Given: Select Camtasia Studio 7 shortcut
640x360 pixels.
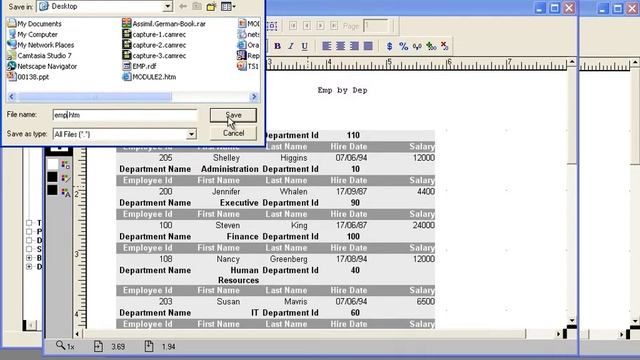Looking at the screenshot, I should point(40,56).
